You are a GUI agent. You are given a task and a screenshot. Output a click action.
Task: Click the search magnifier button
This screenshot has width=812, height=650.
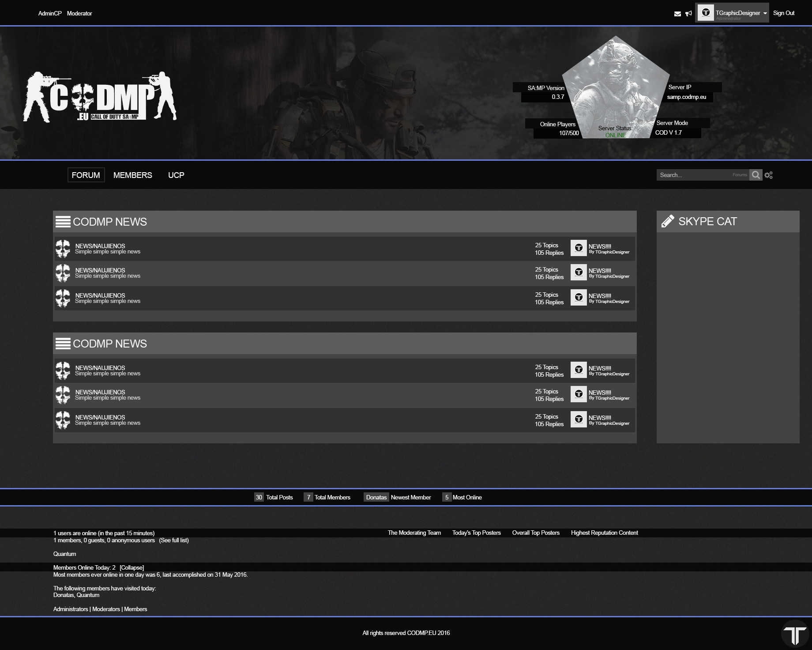[x=756, y=175]
